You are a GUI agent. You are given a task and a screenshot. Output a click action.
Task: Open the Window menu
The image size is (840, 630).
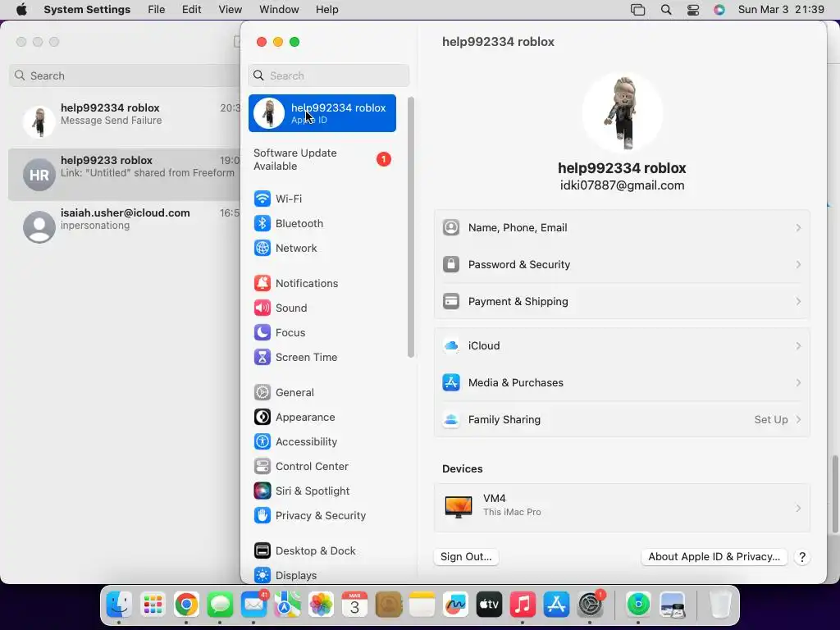[279, 10]
